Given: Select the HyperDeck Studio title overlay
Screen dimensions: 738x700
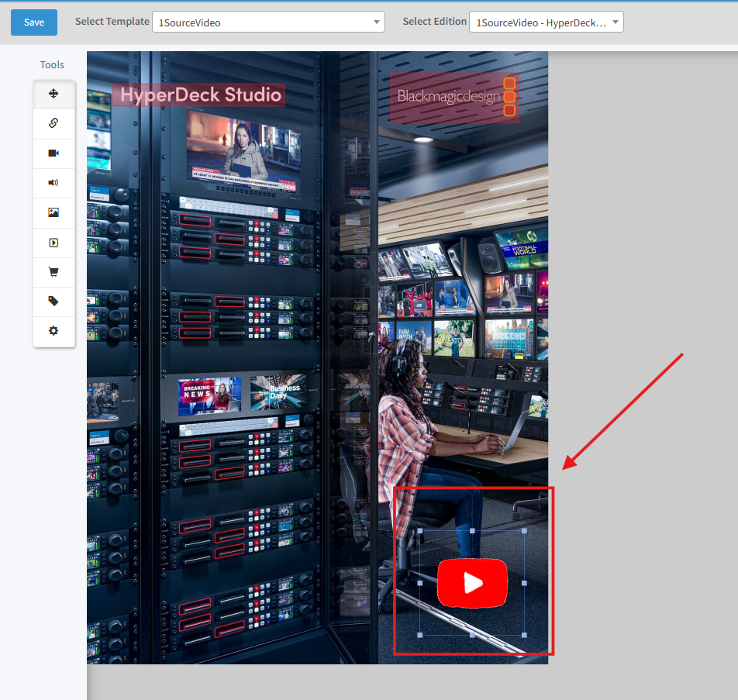Looking at the screenshot, I should tap(198, 95).
